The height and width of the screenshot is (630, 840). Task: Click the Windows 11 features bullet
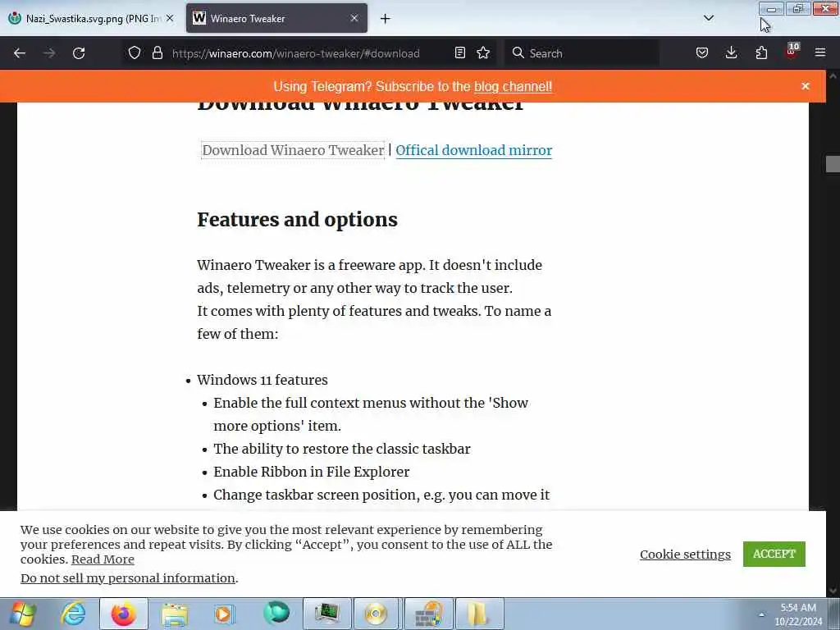[262, 380]
